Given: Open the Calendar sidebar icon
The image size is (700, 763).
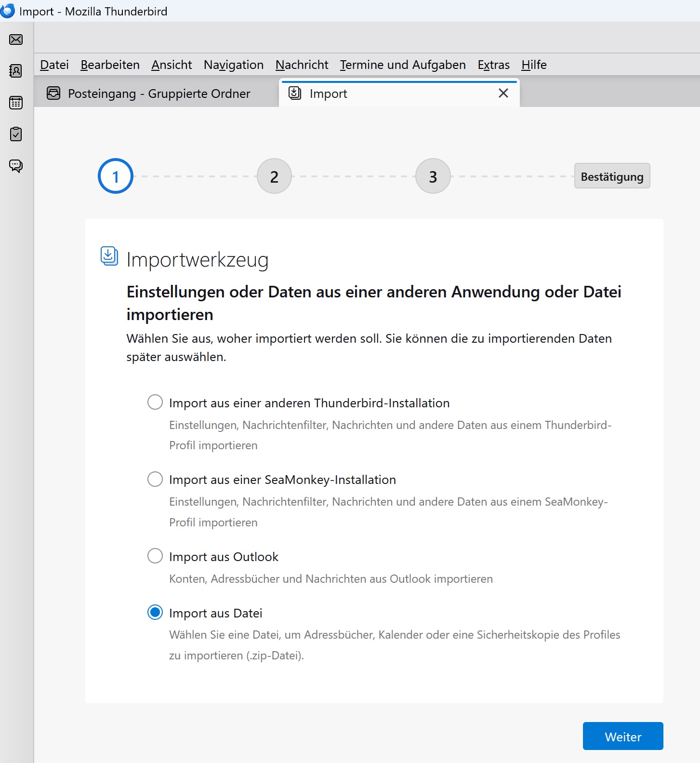Looking at the screenshot, I should tap(16, 103).
